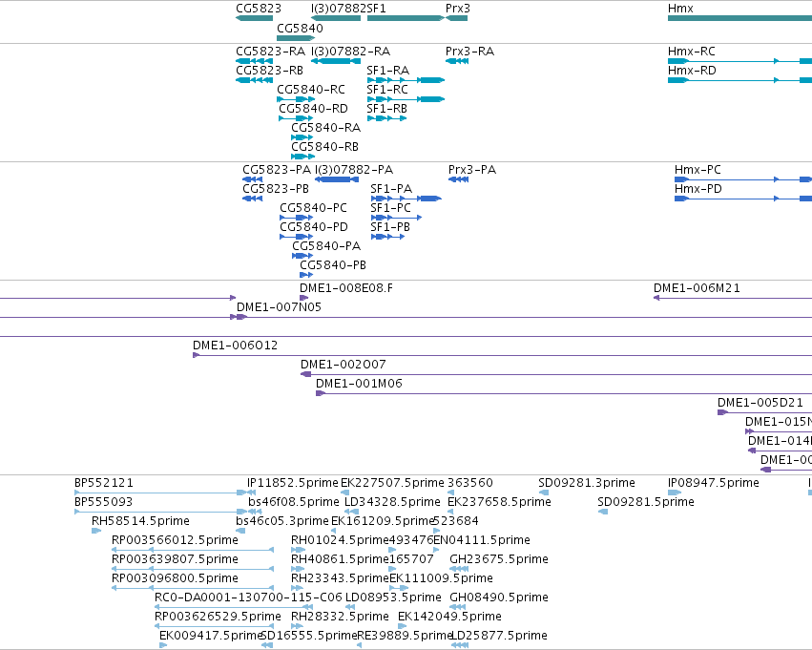Open EST RH28332.5prime label
Screen dimensions: 812x650
tap(340, 617)
